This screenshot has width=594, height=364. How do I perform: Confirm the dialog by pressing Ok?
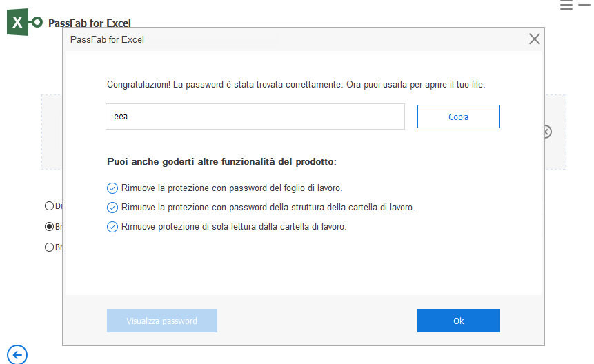coord(458,321)
